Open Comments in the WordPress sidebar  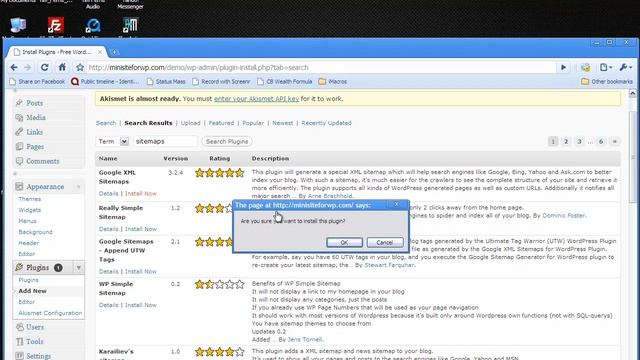pyautogui.click(x=42, y=161)
